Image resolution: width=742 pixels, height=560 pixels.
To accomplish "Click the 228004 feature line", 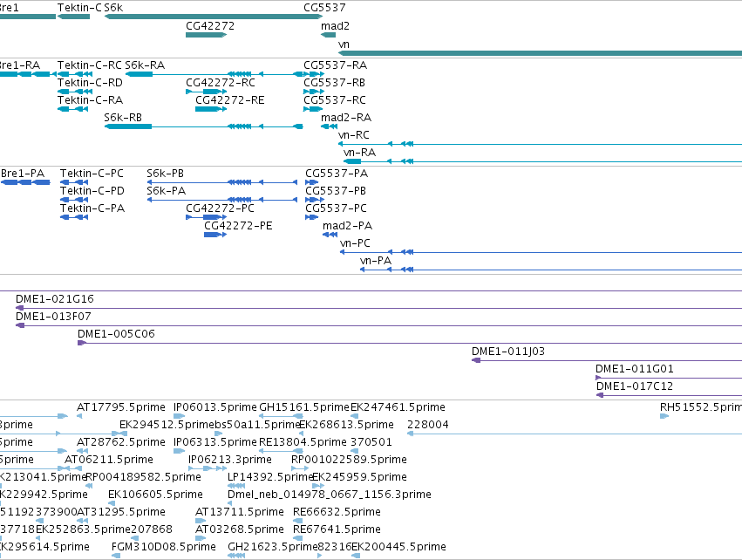I will pyautogui.click(x=575, y=434).
